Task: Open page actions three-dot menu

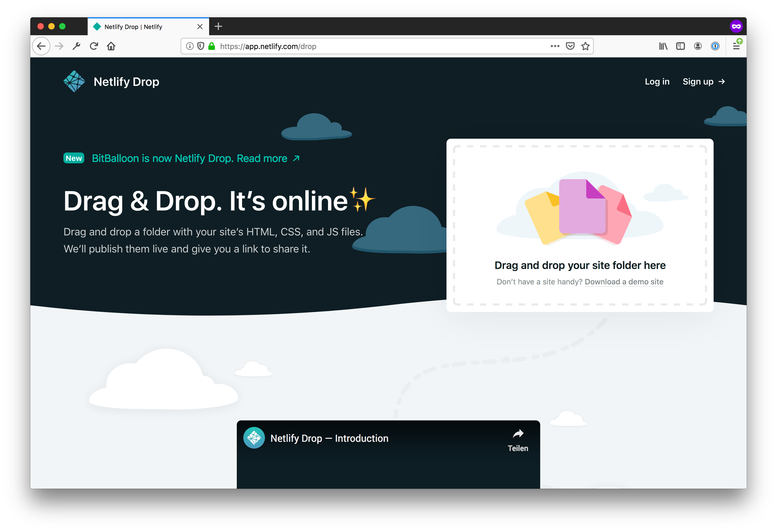Action: (x=555, y=46)
